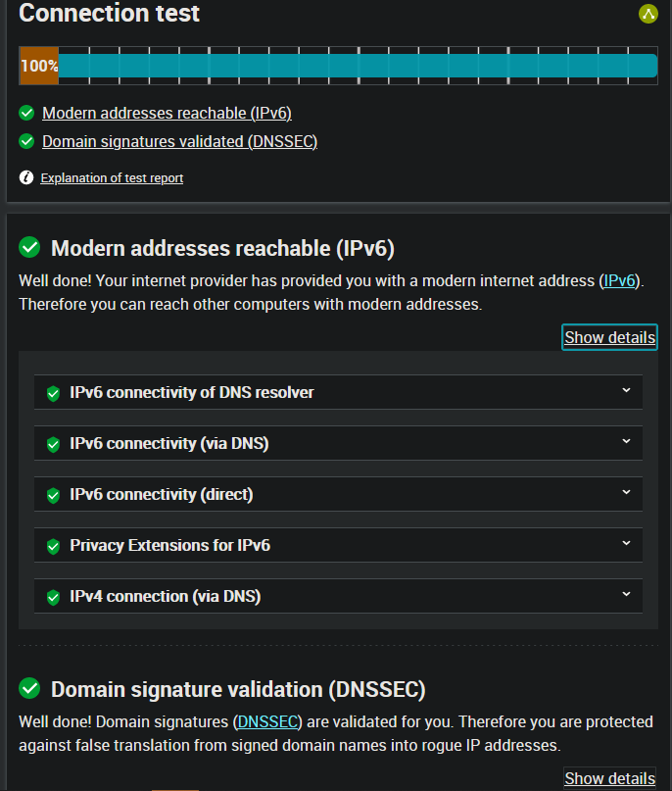Collapse the Connection test section using the arrow icon
Viewport: 672px width, 791px height.
pos(648,15)
